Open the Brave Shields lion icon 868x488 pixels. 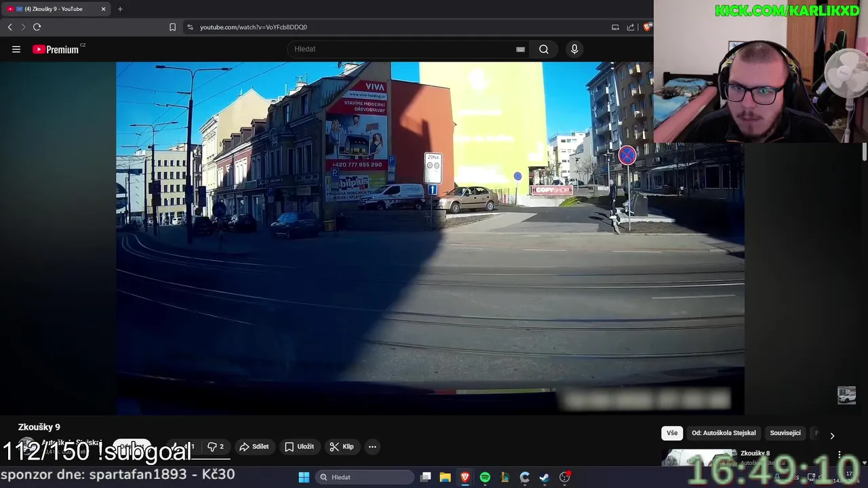tap(648, 27)
